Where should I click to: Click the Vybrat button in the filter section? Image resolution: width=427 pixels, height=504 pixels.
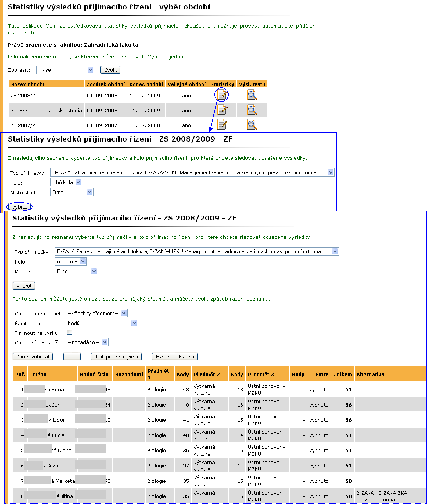click(x=20, y=206)
